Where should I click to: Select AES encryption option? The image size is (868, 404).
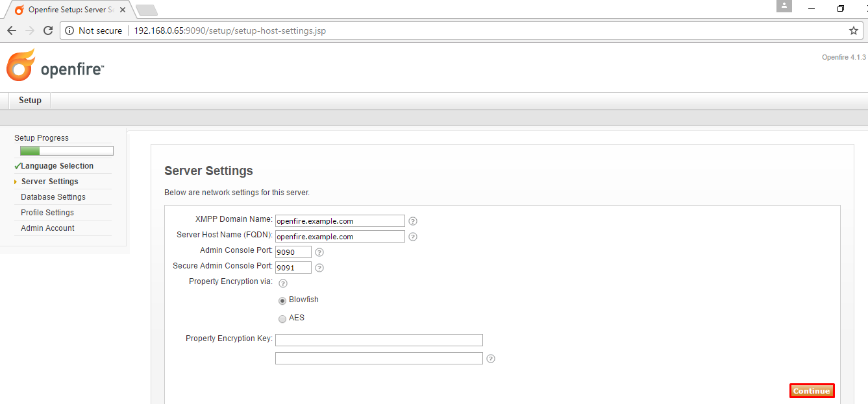[282, 319]
